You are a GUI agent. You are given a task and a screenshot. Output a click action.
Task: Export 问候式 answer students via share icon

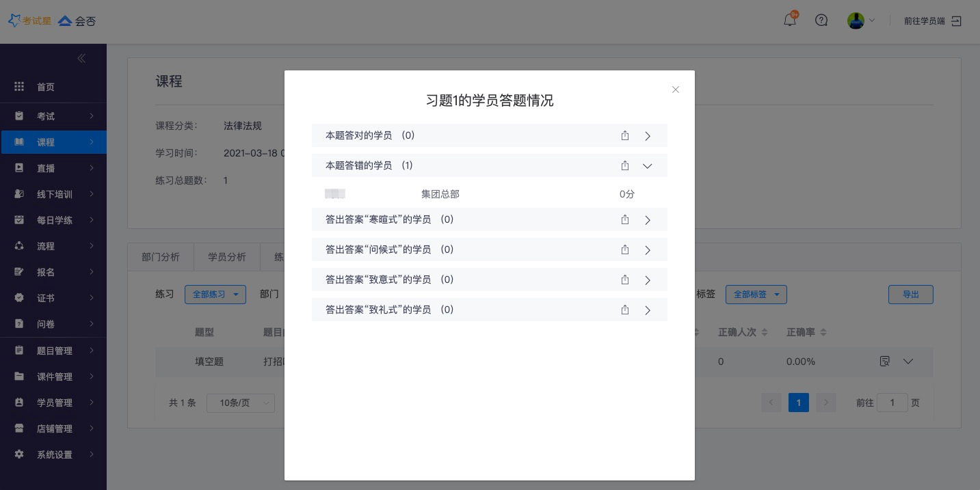coord(625,249)
